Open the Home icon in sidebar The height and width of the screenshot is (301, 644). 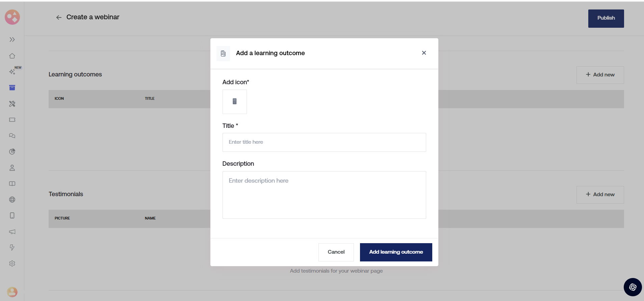pos(12,56)
